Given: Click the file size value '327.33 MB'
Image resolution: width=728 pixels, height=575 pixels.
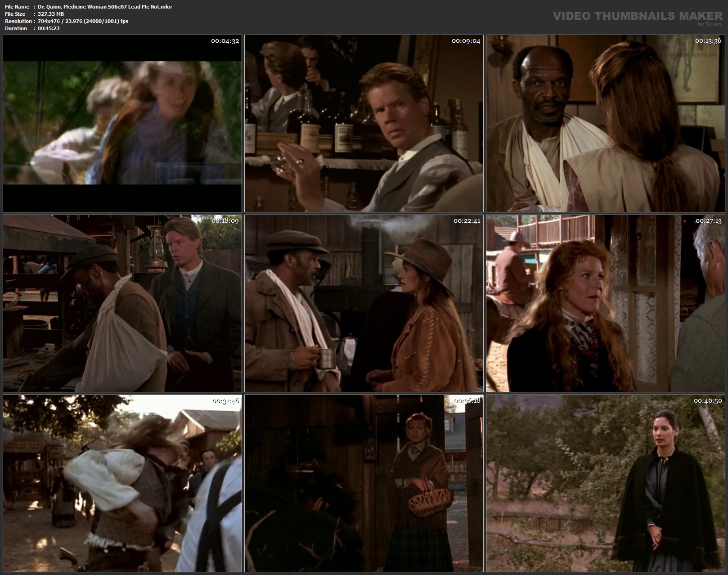Looking at the screenshot, I should click(x=51, y=14).
